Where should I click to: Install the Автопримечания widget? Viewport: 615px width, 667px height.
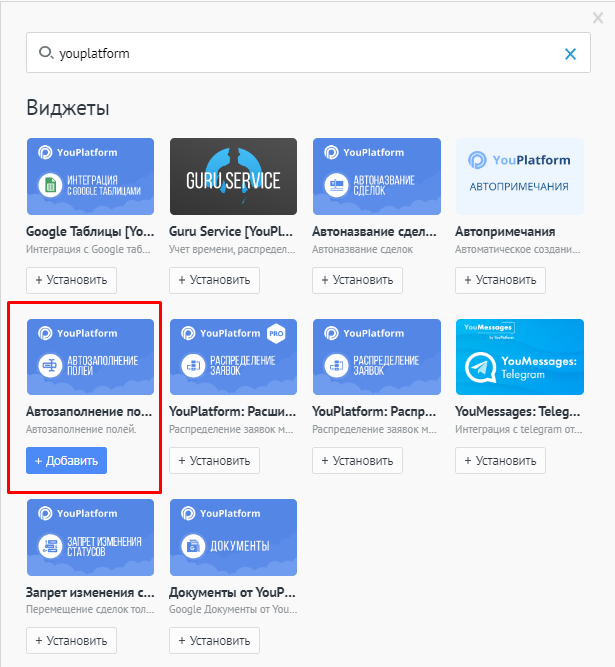(x=500, y=280)
